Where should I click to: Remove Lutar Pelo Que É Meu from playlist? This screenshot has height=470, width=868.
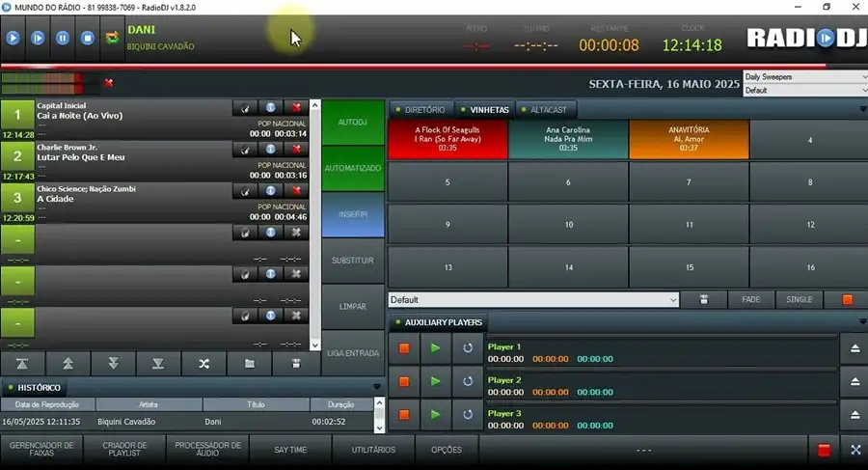pos(296,149)
